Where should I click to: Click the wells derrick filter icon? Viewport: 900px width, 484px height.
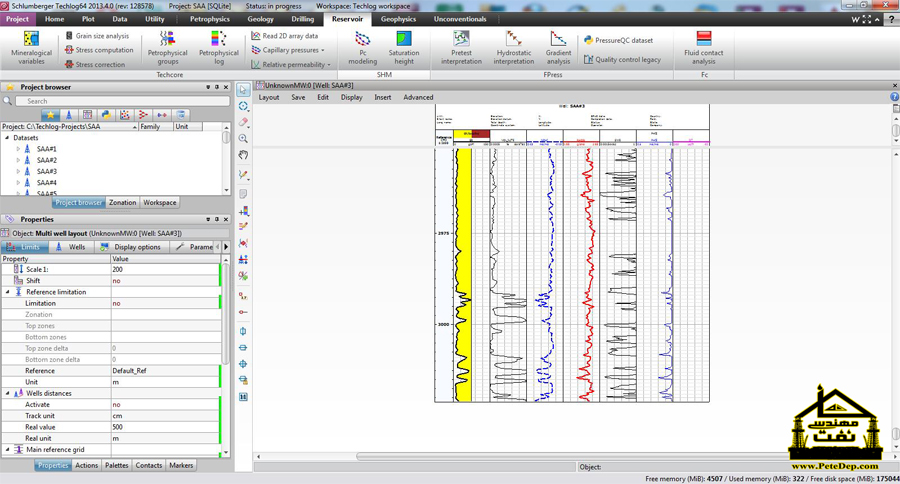(x=69, y=115)
